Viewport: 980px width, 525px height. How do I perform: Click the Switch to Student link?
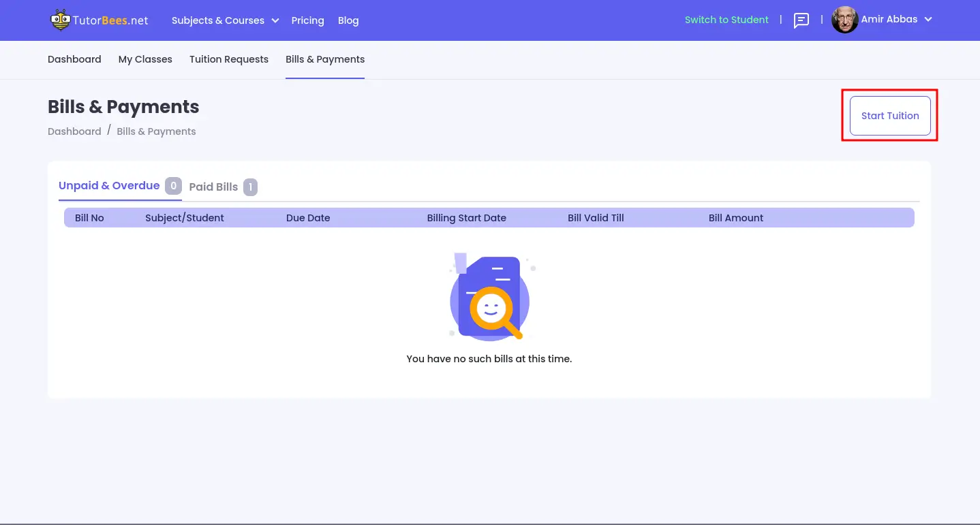click(x=726, y=20)
